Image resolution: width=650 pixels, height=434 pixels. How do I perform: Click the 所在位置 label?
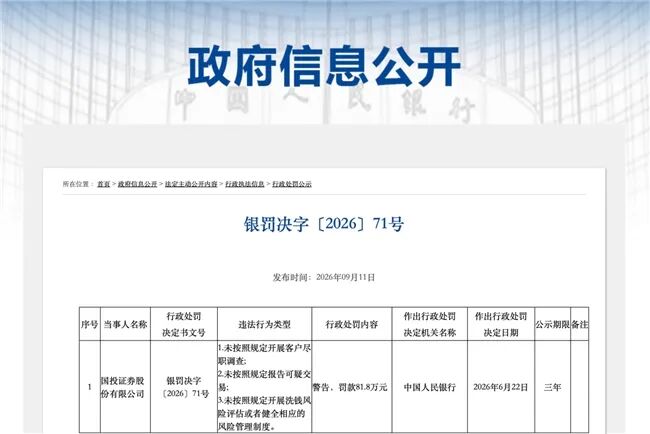(x=76, y=184)
